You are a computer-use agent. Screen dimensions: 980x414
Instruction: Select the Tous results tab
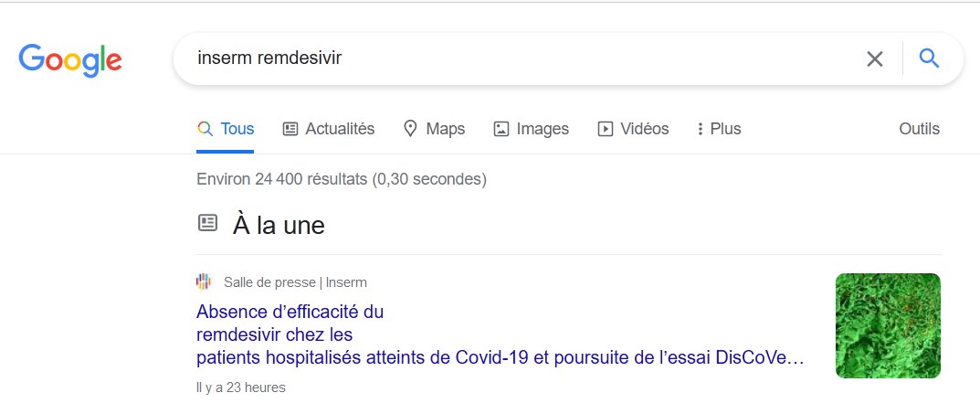coord(225,129)
